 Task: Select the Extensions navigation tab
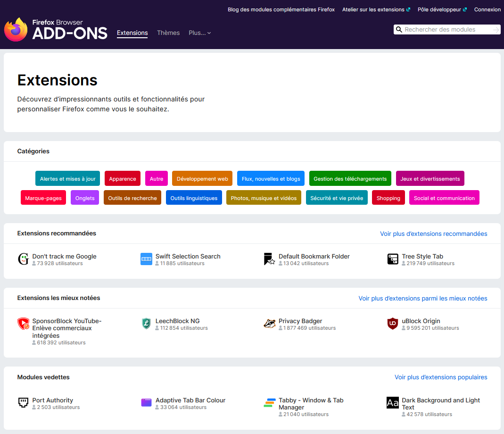coord(132,33)
